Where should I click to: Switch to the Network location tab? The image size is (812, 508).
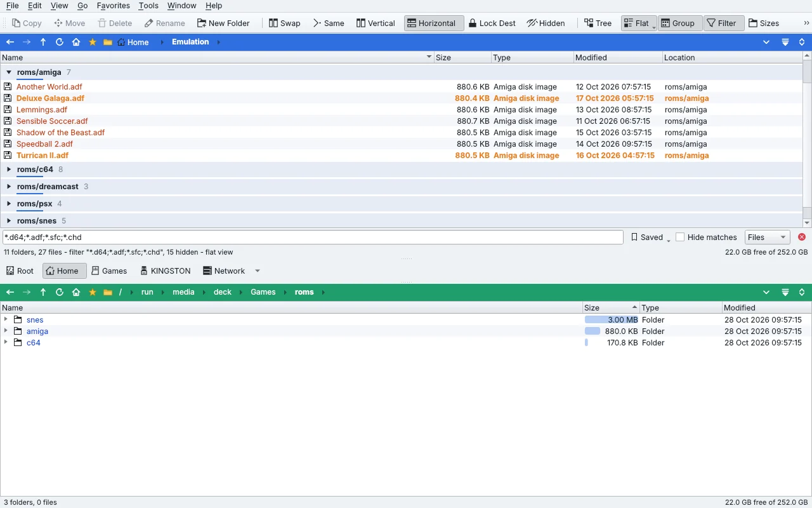coord(224,271)
